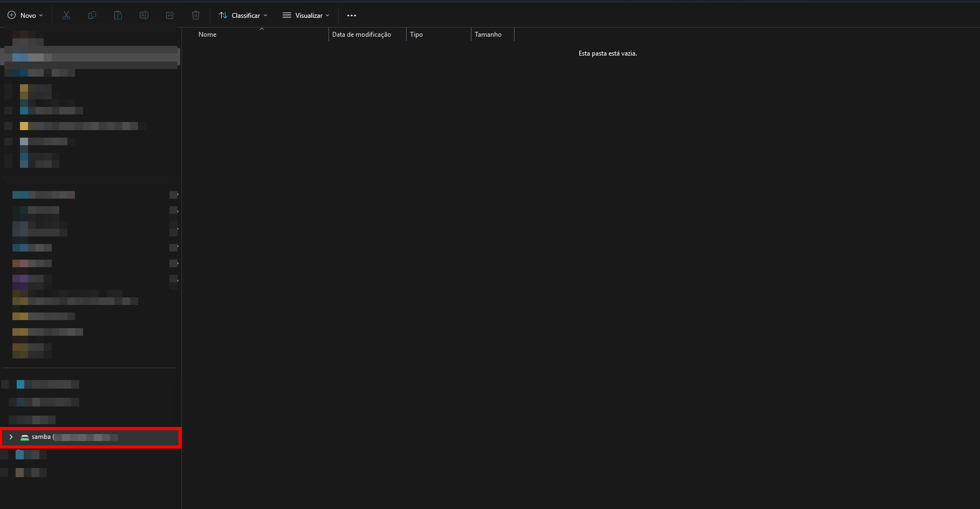The height and width of the screenshot is (509, 980).
Task: Open the Visualizar view dropdown
Action: [306, 15]
